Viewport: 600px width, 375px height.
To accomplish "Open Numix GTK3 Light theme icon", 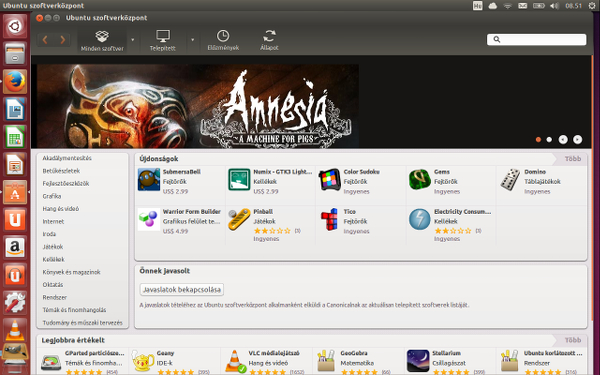I will (x=239, y=179).
